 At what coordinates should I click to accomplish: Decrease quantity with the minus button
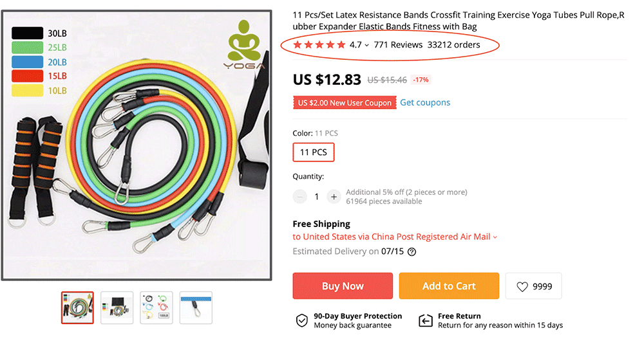[299, 197]
